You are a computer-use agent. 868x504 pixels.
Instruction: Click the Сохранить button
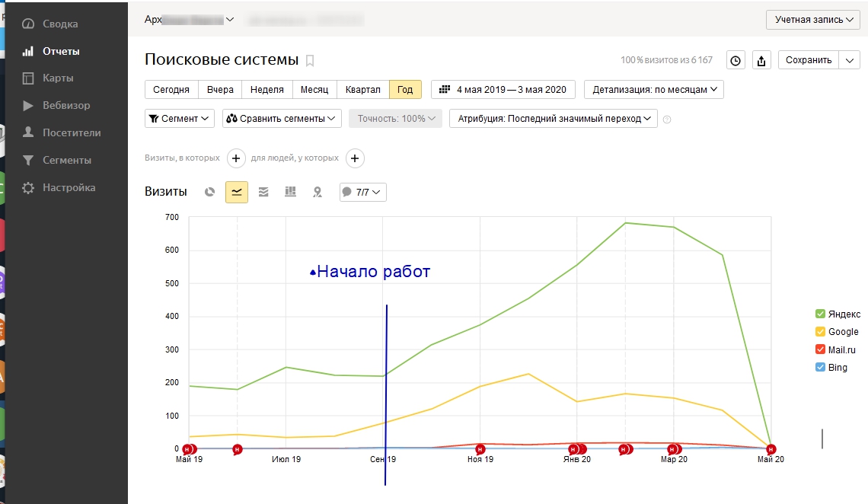click(808, 60)
